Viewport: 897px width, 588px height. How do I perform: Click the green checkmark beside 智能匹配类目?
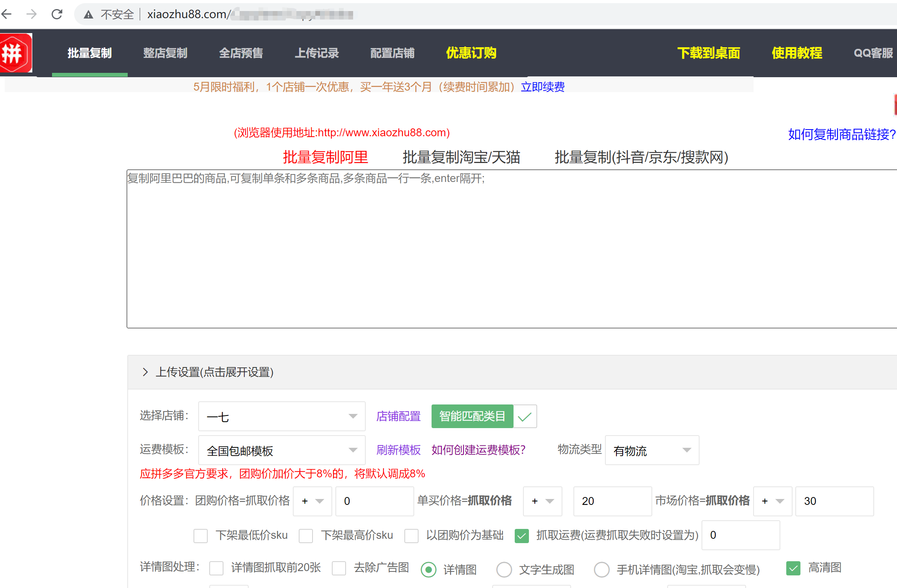click(525, 417)
